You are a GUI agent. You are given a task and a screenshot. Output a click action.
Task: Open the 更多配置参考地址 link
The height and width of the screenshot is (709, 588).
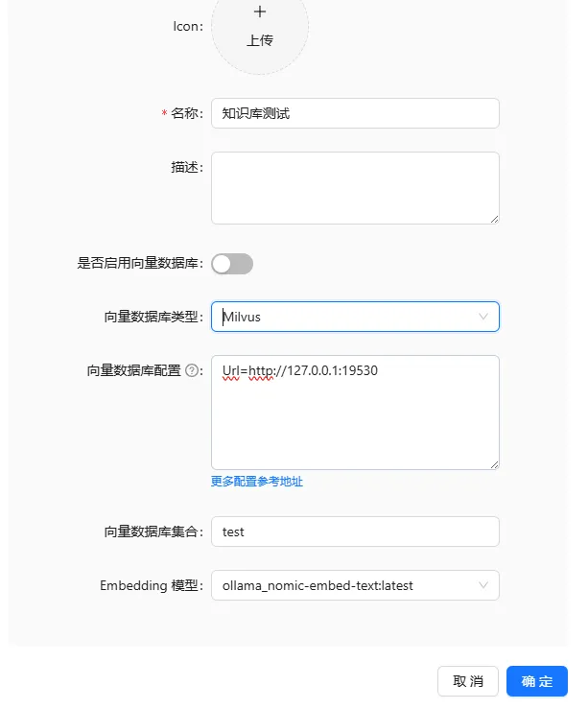pyautogui.click(x=257, y=482)
